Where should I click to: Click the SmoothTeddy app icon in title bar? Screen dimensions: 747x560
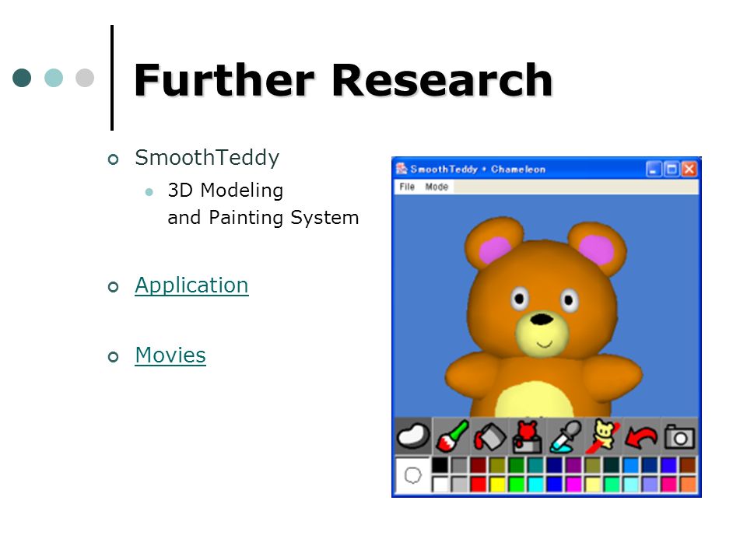(402, 169)
